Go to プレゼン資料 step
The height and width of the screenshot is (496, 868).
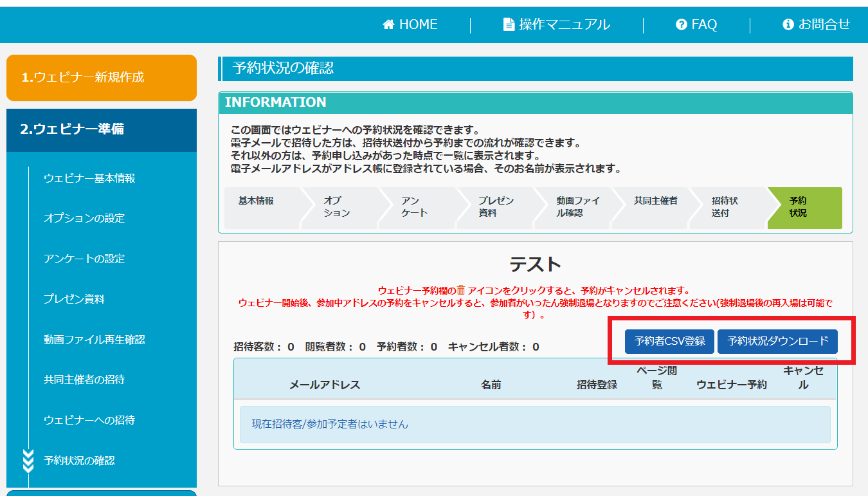point(495,208)
